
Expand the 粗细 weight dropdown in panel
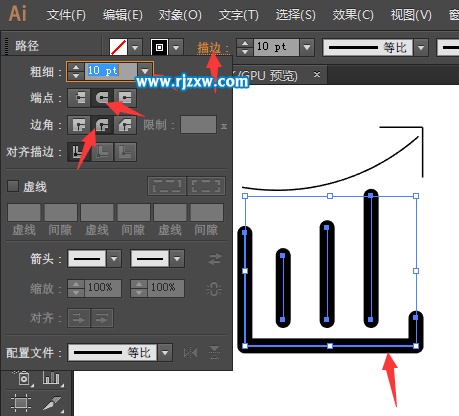pos(145,71)
